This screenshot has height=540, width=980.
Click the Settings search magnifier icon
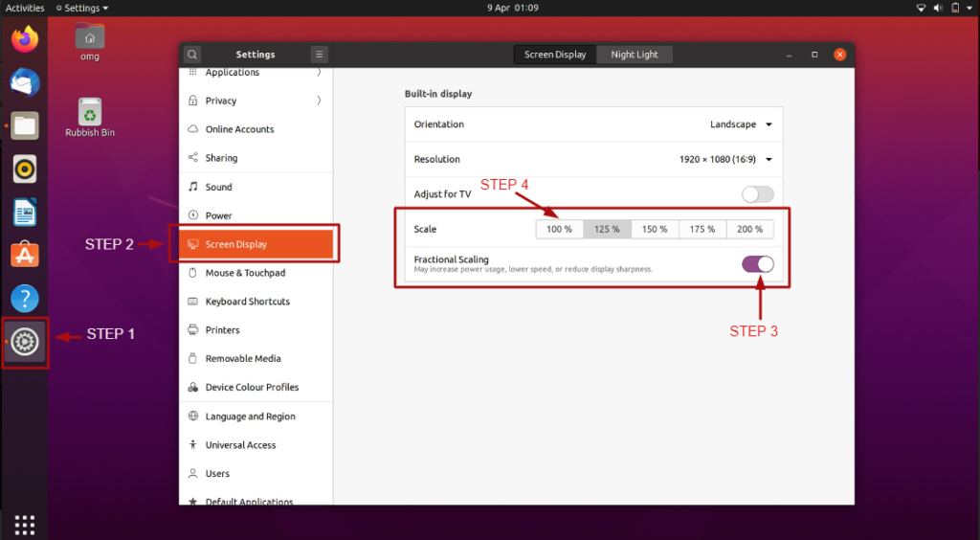click(192, 55)
